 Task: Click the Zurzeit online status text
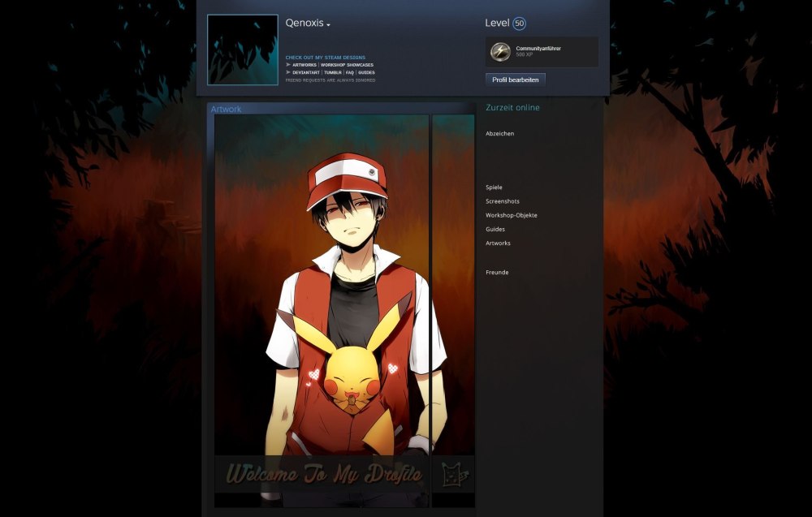[x=512, y=108]
